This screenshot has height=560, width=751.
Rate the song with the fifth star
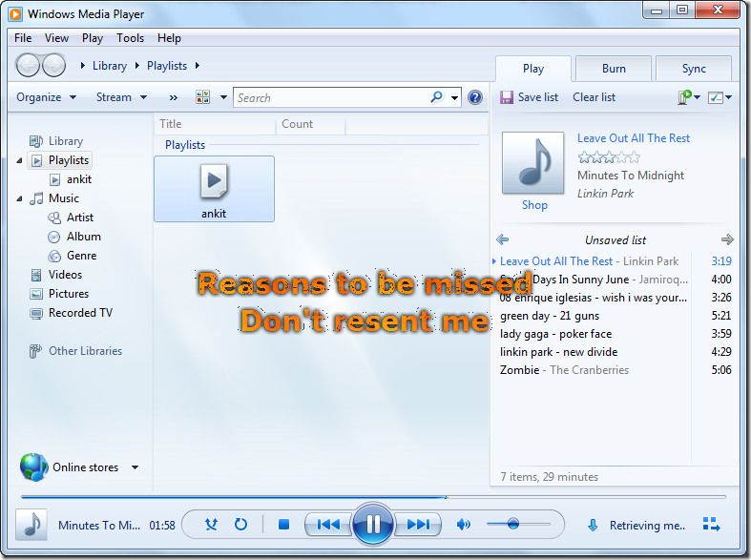click(635, 157)
